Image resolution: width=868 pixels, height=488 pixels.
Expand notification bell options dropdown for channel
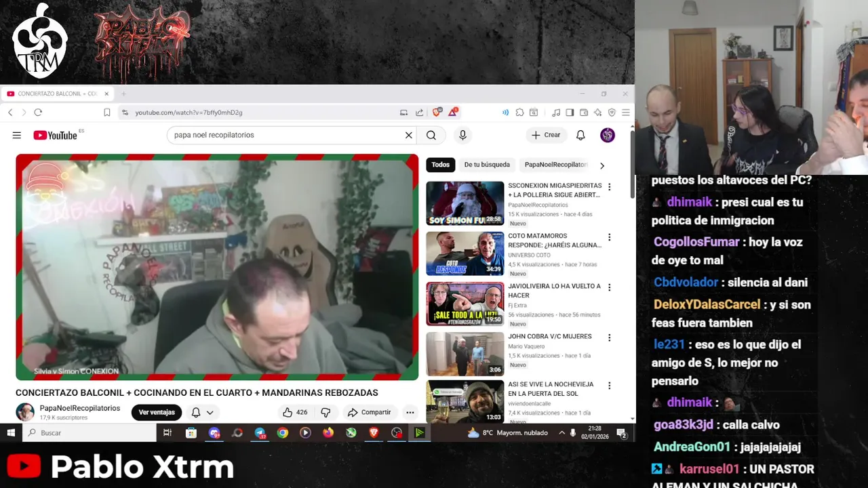pos(210,412)
